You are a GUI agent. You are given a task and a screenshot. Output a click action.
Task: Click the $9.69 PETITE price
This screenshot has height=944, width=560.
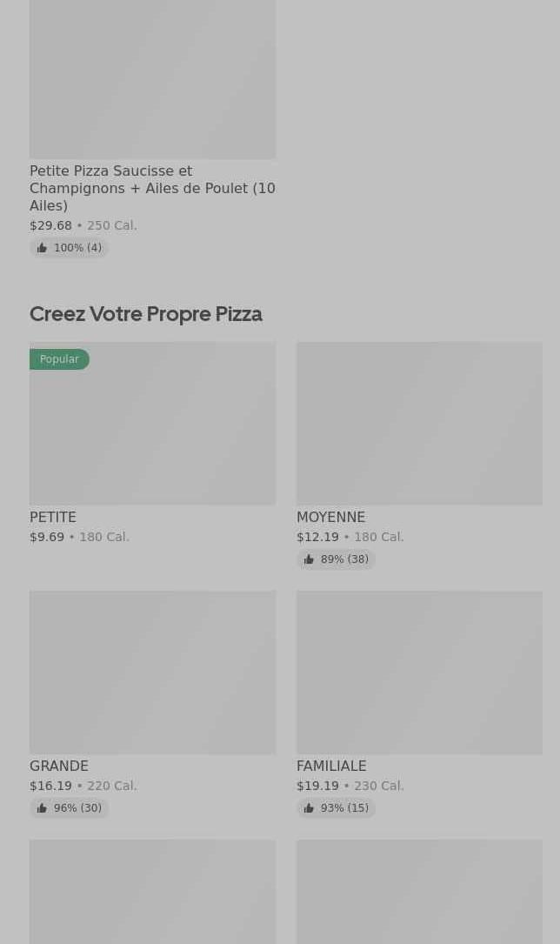click(x=47, y=537)
